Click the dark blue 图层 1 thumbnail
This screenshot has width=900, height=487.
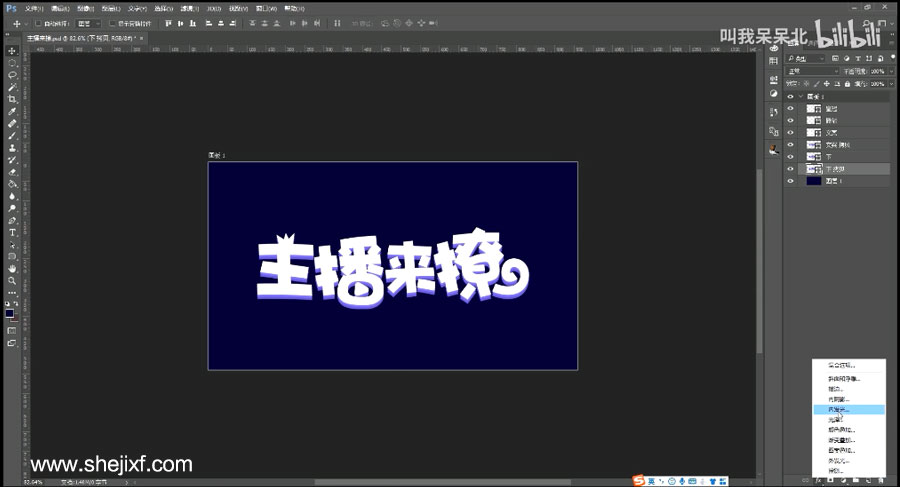(x=814, y=181)
